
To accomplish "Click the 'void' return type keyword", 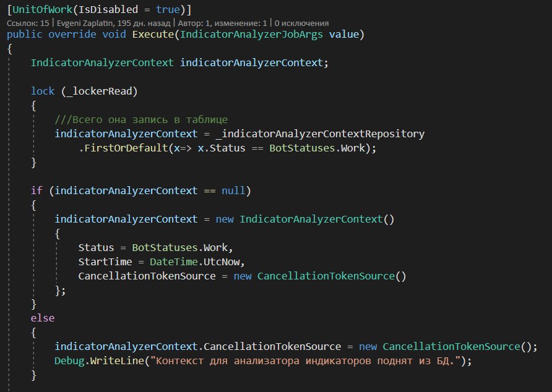I will pyautogui.click(x=114, y=35).
